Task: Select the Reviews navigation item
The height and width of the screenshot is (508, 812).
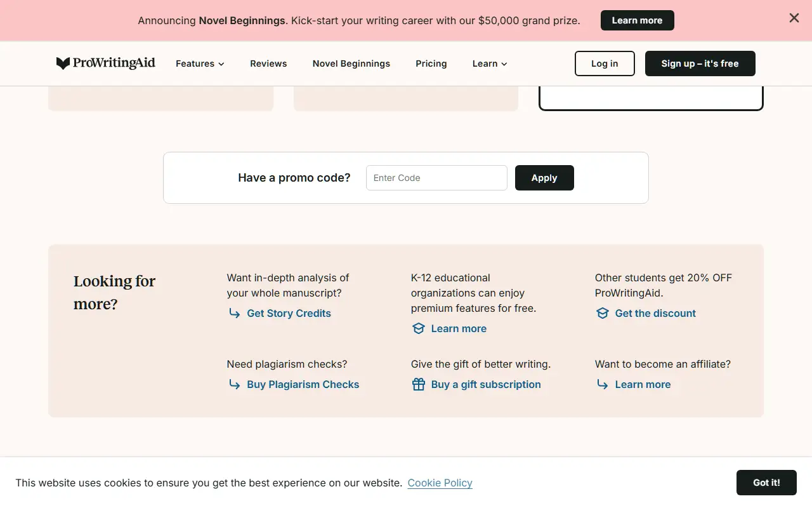Action: [x=268, y=63]
